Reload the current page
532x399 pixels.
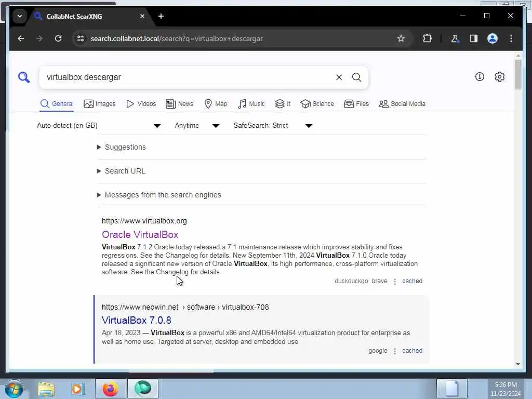tap(58, 38)
